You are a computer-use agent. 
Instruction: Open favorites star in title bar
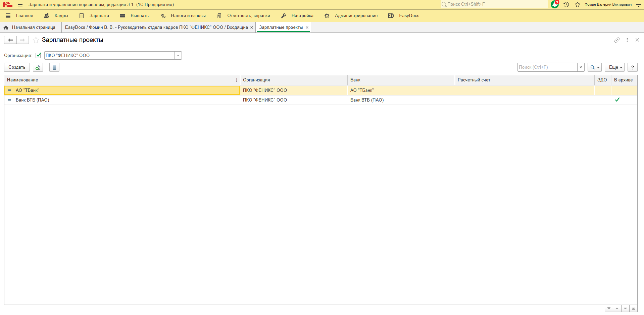(x=578, y=5)
